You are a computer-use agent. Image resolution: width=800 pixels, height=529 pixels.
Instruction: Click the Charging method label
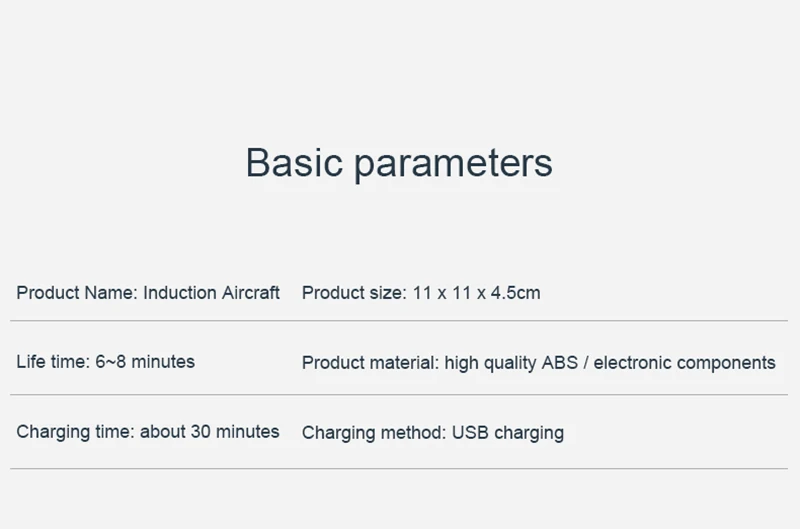click(374, 433)
